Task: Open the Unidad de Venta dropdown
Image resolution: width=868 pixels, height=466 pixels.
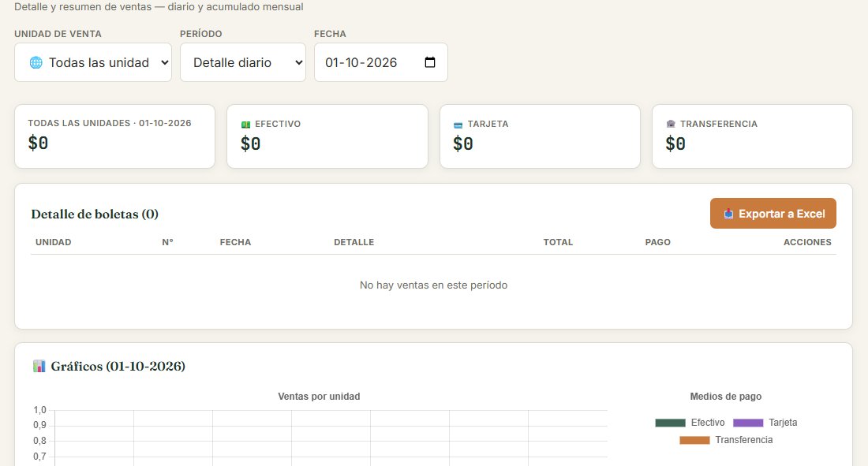Action: pyautogui.click(x=93, y=62)
